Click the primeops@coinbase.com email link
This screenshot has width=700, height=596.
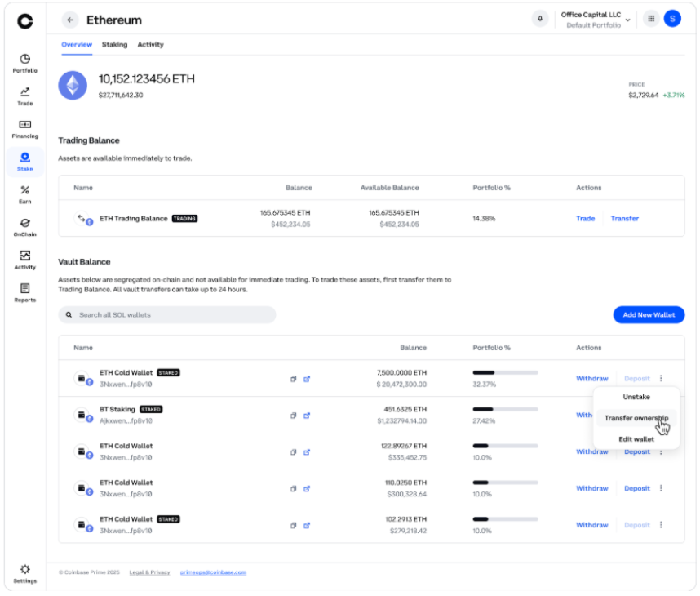pyautogui.click(x=213, y=572)
